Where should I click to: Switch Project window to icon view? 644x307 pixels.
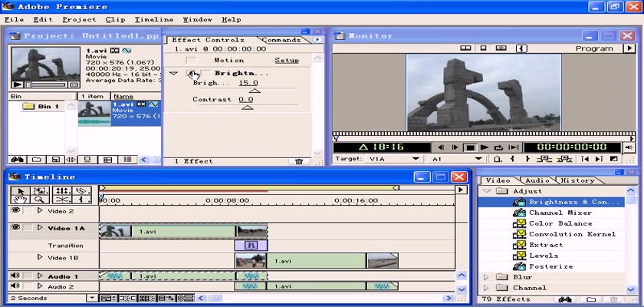click(87, 160)
